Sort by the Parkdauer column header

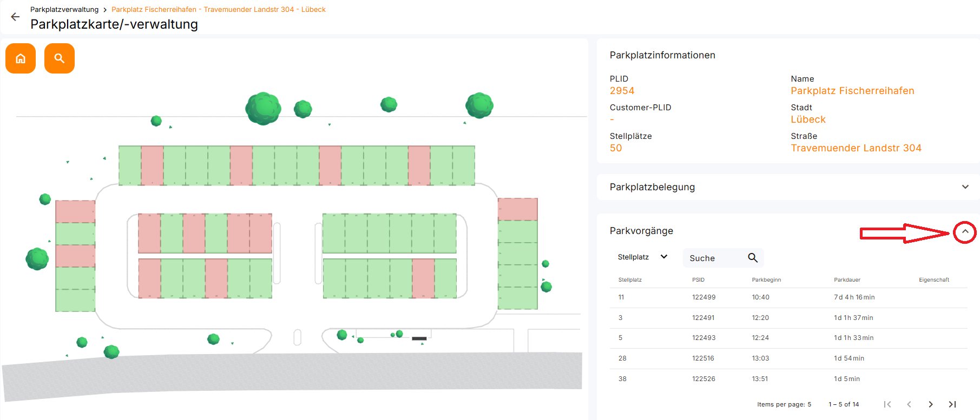tap(847, 280)
